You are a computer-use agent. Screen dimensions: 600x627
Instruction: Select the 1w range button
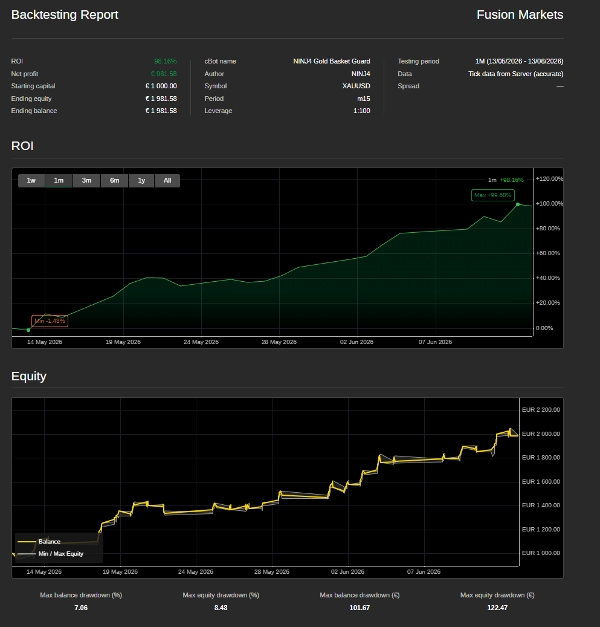pos(32,181)
